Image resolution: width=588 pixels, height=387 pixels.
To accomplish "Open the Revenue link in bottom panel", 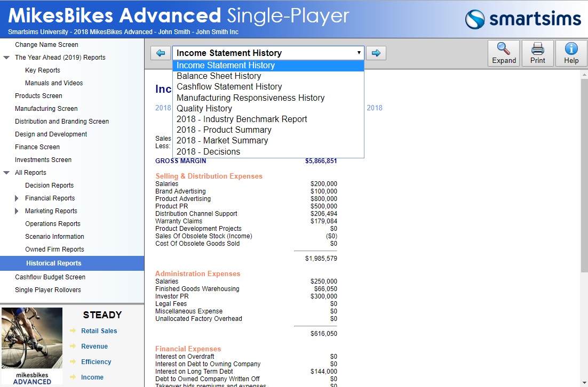I will pyautogui.click(x=94, y=346).
